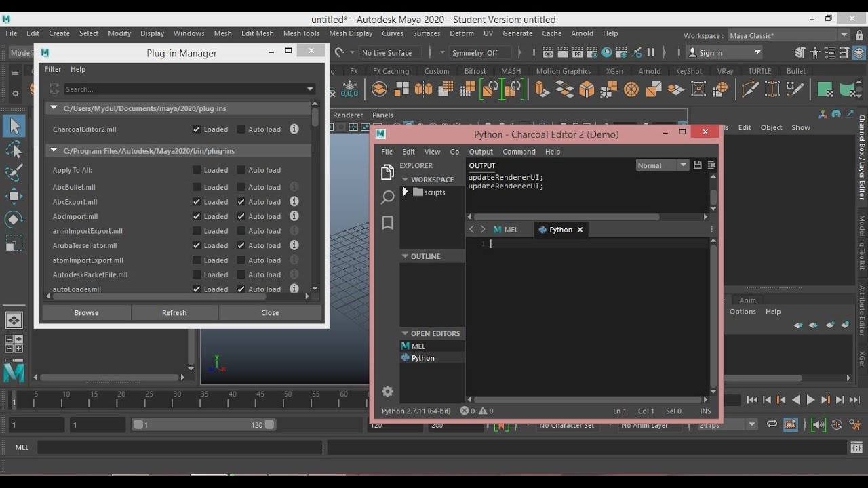Select Python in OPEN EDITORS list
868x488 pixels.
coord(433,358)
